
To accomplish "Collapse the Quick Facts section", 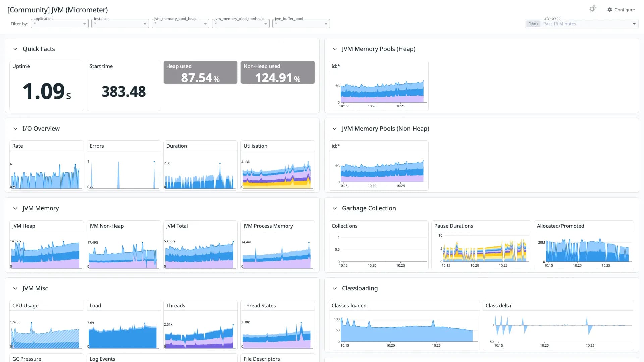I will pyautogui.click(x=15, y=49).
